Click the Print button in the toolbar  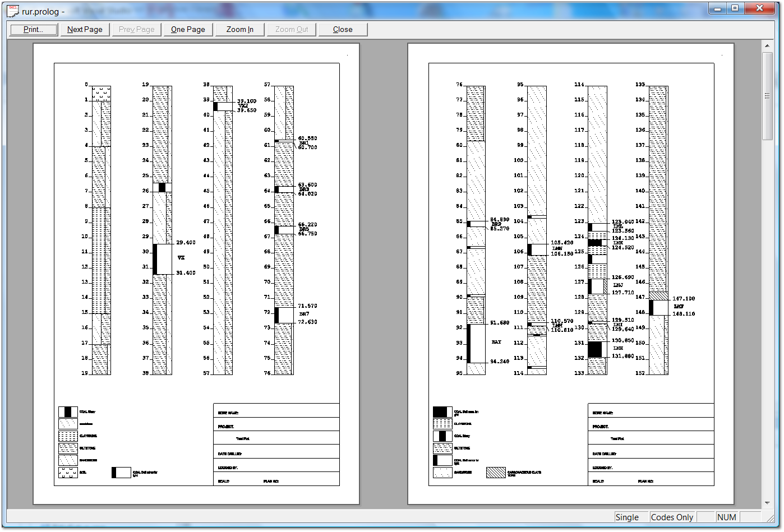(34, 30)
